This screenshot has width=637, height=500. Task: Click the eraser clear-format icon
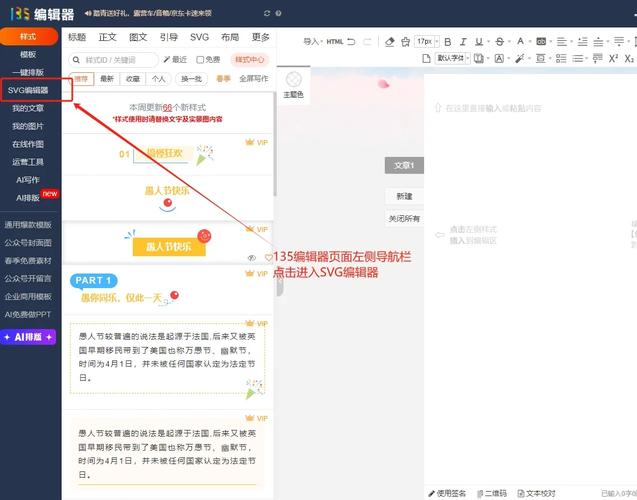(389, 42)
